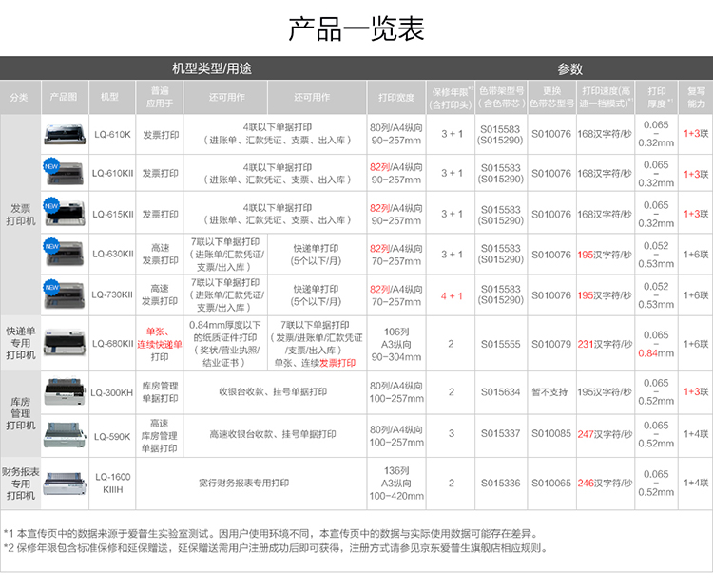Select the 参数 header section

point(569,69)
